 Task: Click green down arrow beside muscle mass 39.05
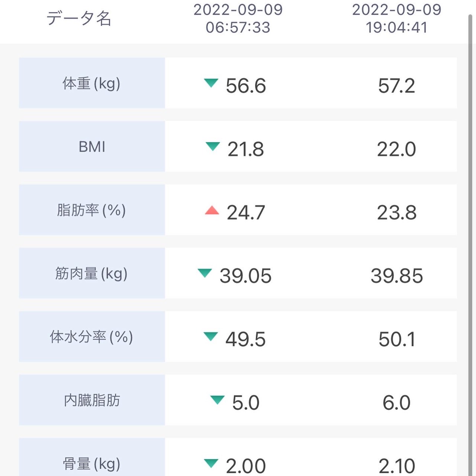[205, 273]
